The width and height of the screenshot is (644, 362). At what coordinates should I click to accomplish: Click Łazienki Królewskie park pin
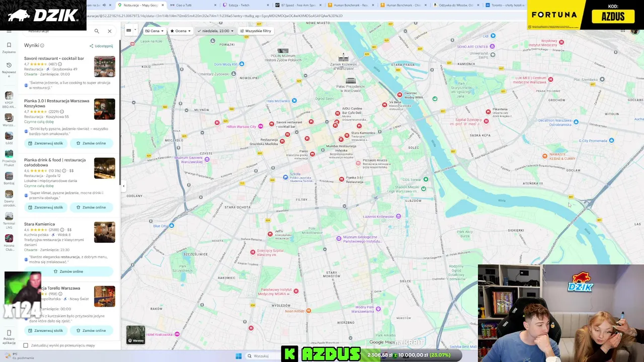click(x=398, y=216)
